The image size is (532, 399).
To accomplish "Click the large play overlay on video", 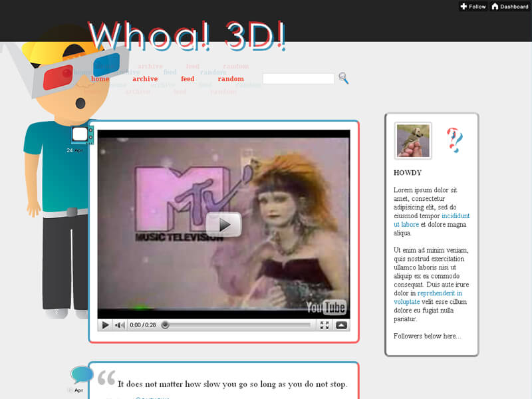I will 223,224.
